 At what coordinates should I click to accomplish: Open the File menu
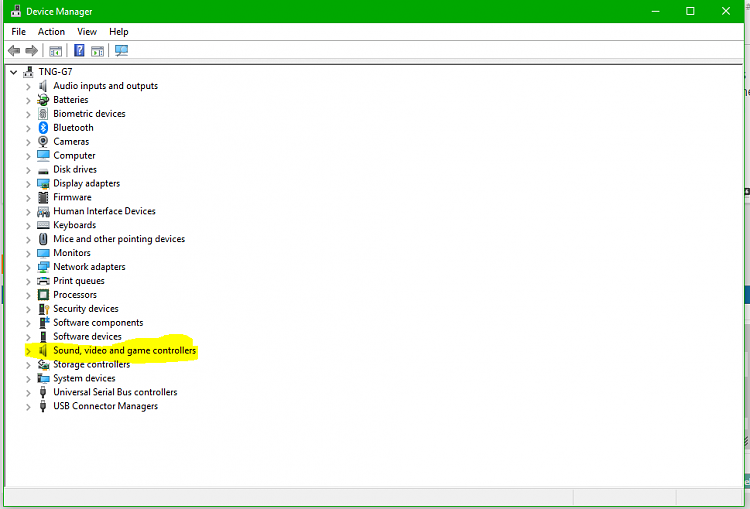[x=19, y=32]
